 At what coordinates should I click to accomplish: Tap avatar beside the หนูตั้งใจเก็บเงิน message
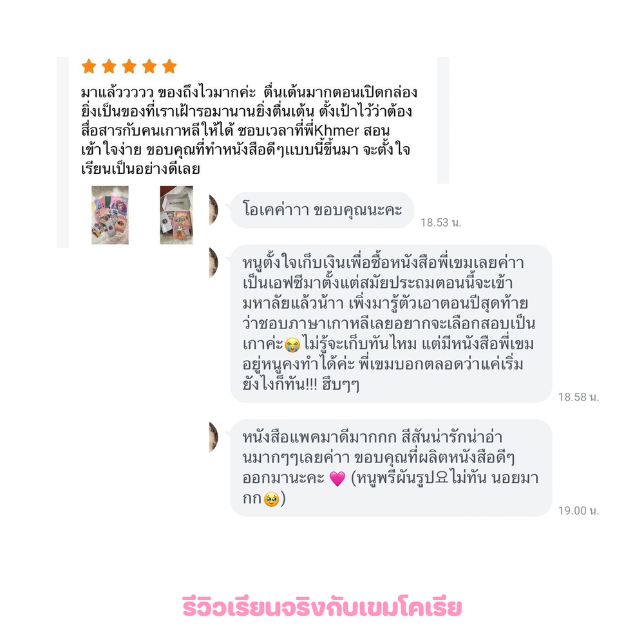214,263
